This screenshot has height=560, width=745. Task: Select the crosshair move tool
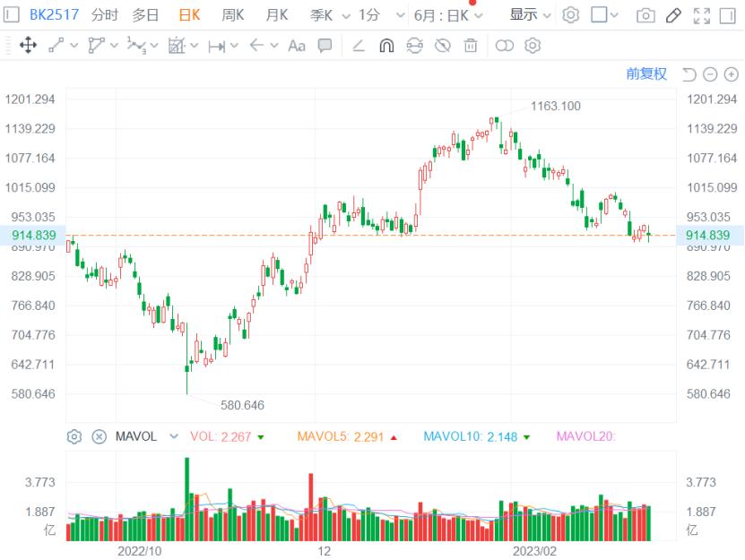(x=28, y=46)
